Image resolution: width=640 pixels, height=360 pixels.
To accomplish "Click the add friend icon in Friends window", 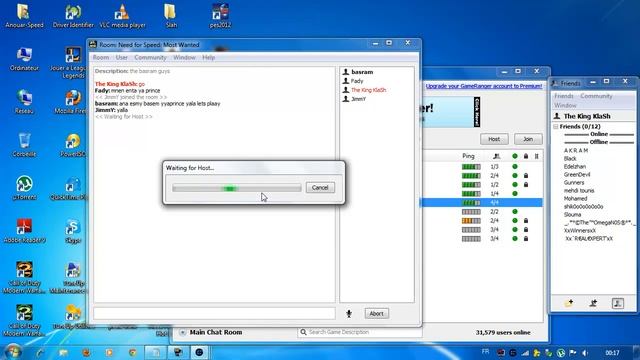I will click(x=593, y=303).
